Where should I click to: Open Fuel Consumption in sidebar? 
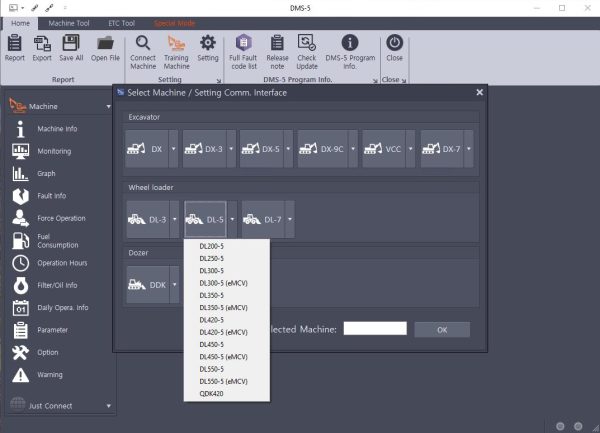[x=57, y=241]
